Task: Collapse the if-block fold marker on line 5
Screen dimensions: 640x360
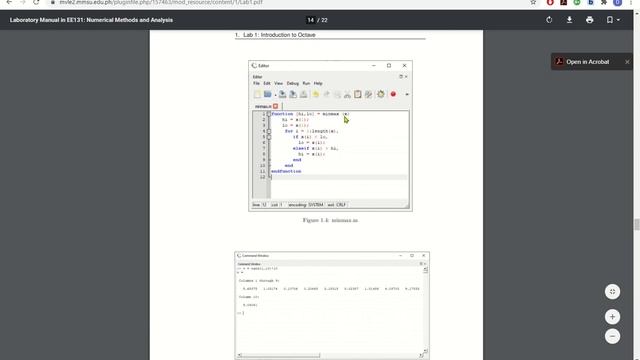Action: pos(269,137)
